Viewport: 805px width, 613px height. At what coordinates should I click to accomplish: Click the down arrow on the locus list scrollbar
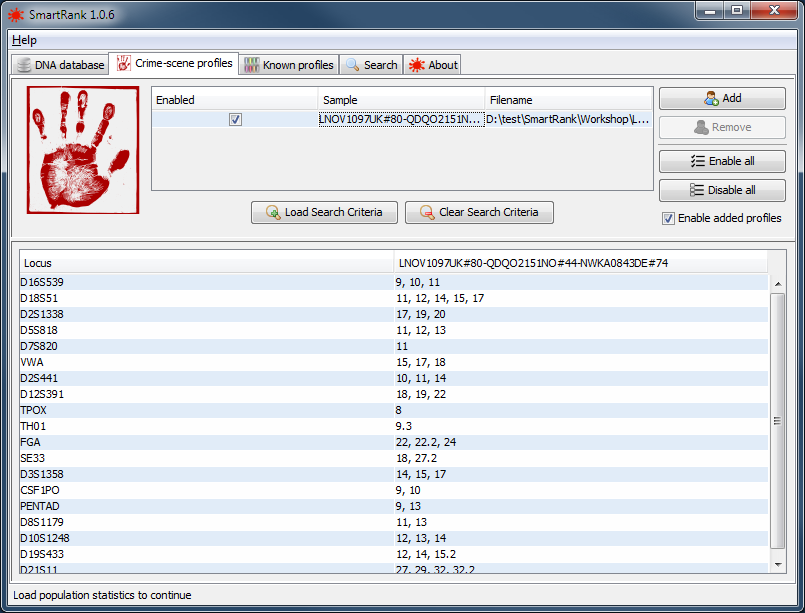coord(779,562)
